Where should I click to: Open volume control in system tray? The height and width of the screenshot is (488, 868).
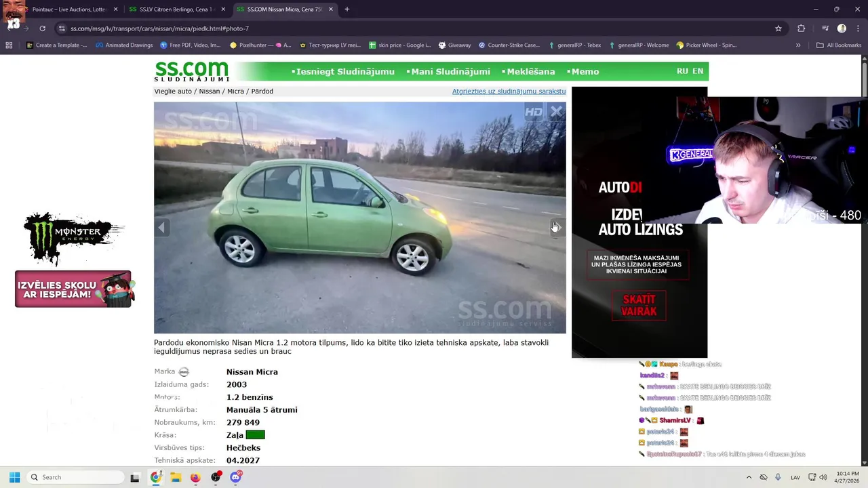pyautogui.click(x=823, y=477)
